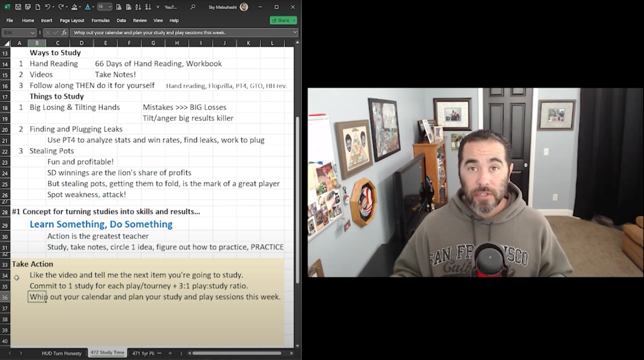Open the font size 16 dropdown
Viewport: 644px width, 360px height.
click(x=110, y=7)
